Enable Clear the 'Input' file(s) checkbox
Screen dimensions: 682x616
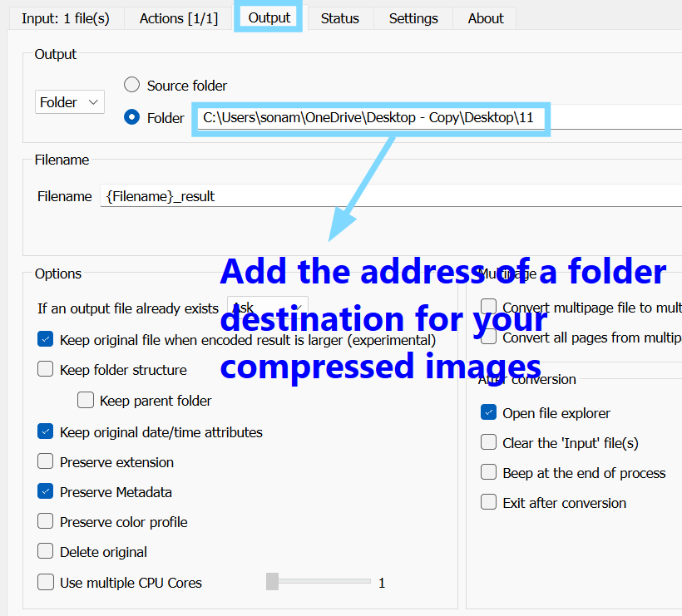tap(488, 442)
